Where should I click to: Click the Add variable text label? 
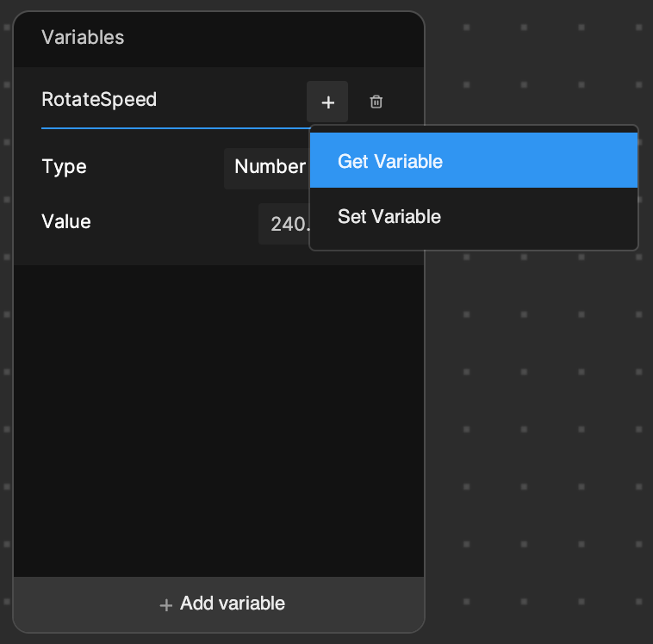233,604
